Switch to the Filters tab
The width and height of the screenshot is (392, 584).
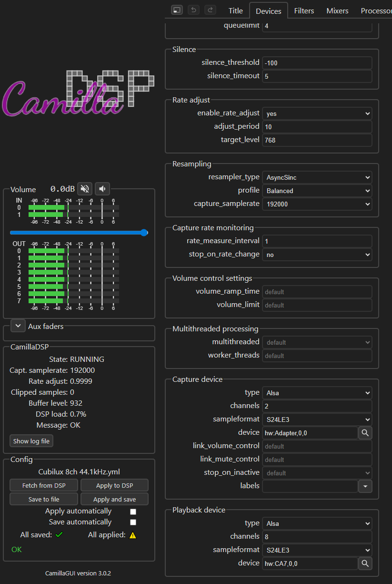pos(304,10)
